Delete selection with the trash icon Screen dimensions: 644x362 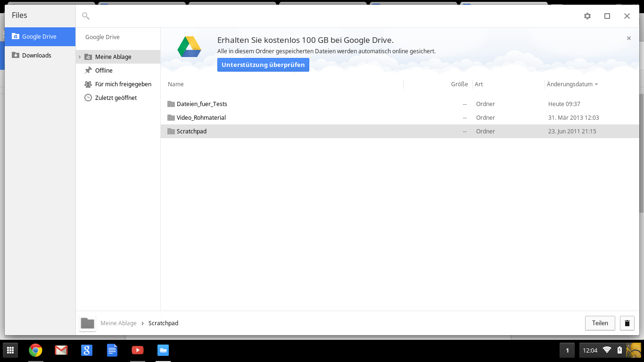click(x=627, y=323)
